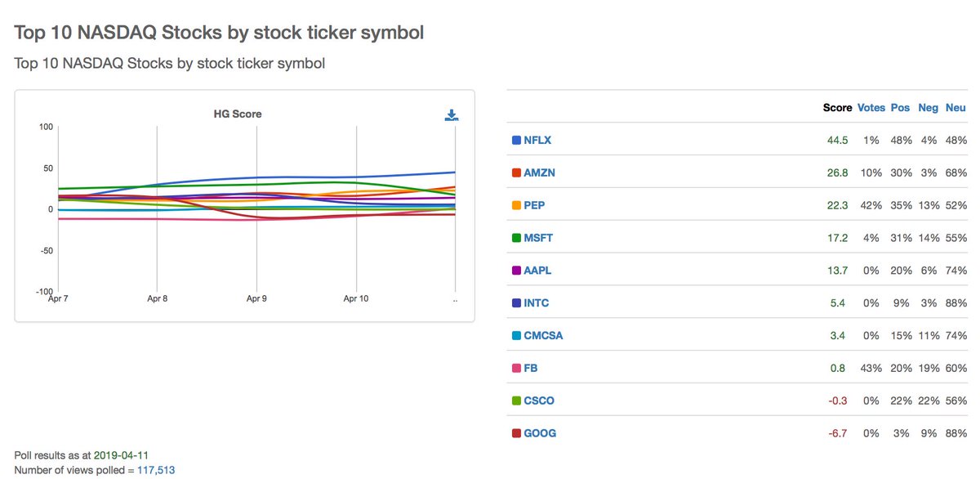Click the poll date 2019-04-11

coord(121,454)
